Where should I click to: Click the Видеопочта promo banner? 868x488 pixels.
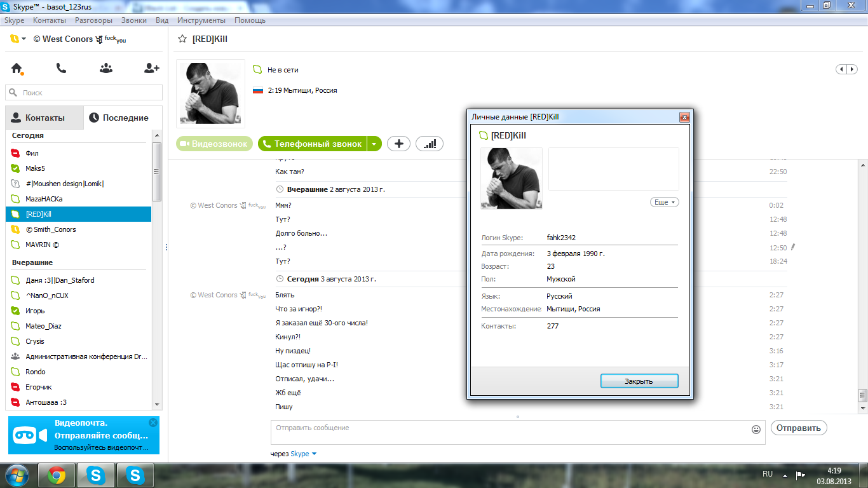tap(84, 435)
